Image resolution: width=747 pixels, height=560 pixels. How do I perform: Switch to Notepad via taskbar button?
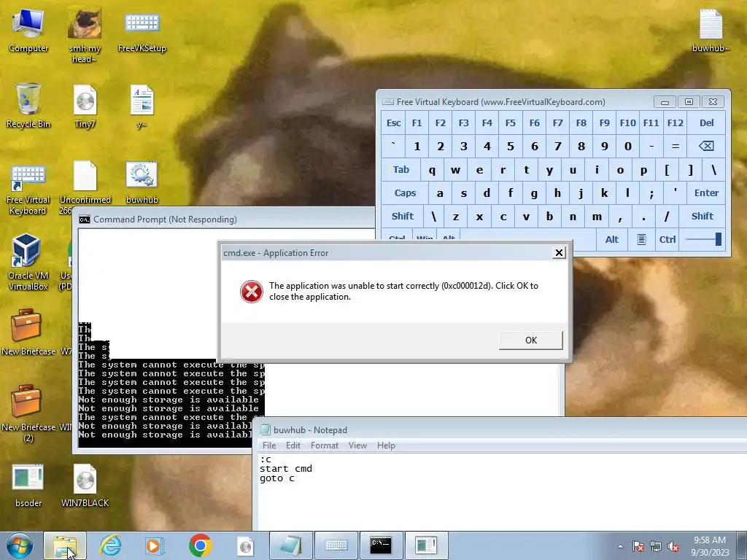click(x=290, y=545)
